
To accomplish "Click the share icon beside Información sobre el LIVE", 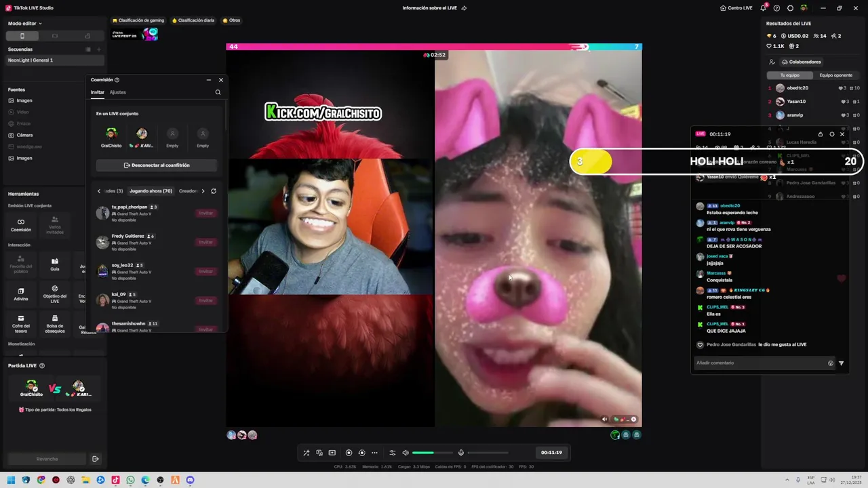I will coord(464,8).
